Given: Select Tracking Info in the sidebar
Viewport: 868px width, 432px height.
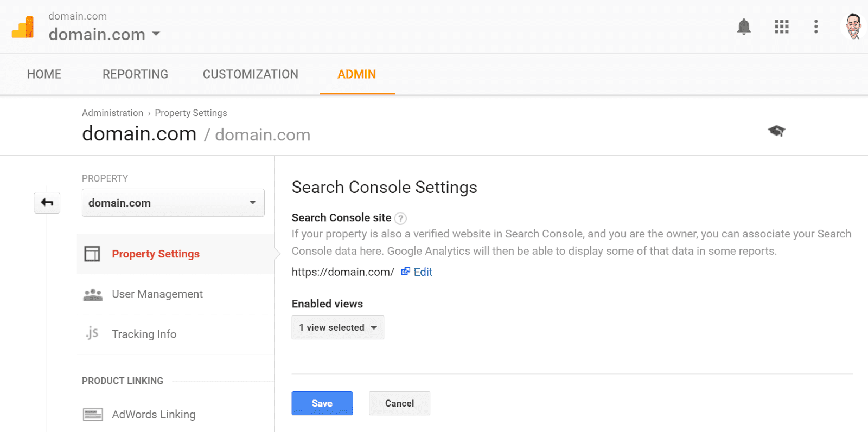Looking at the screenshot, I should pos(144,334).
